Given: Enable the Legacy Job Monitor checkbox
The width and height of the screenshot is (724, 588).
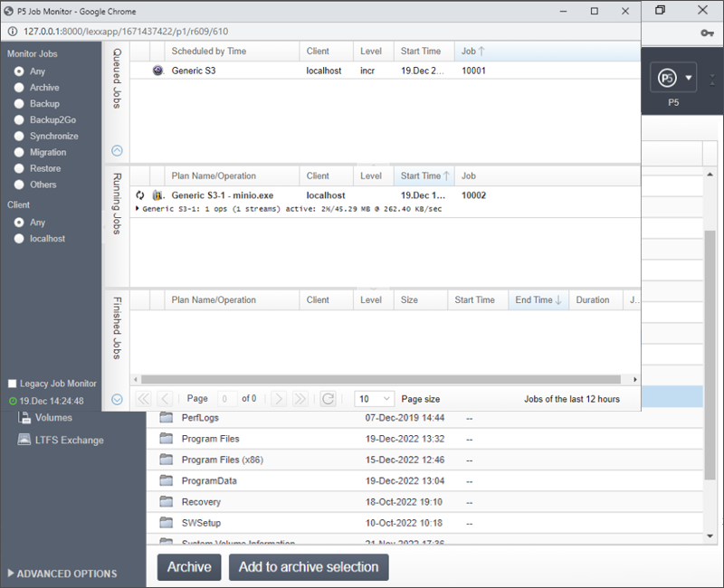Looking at the screenshot, I should click(13, 384).
